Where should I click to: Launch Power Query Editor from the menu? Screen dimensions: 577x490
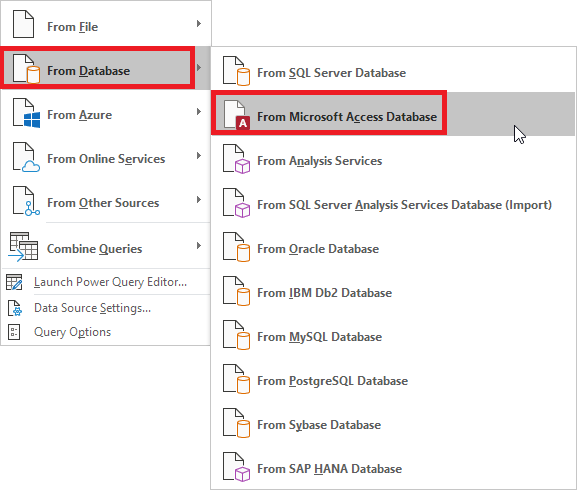pyautogui.click(x=106, y=282)
